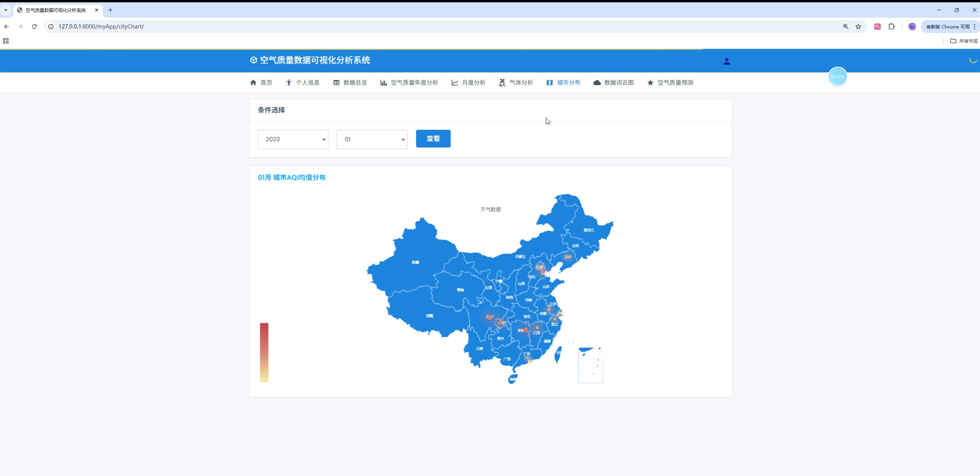Click the 01月 城市AQI均值分布 heading
The height and width of the screenshot is (476, 980).
[x=292, y=178]
